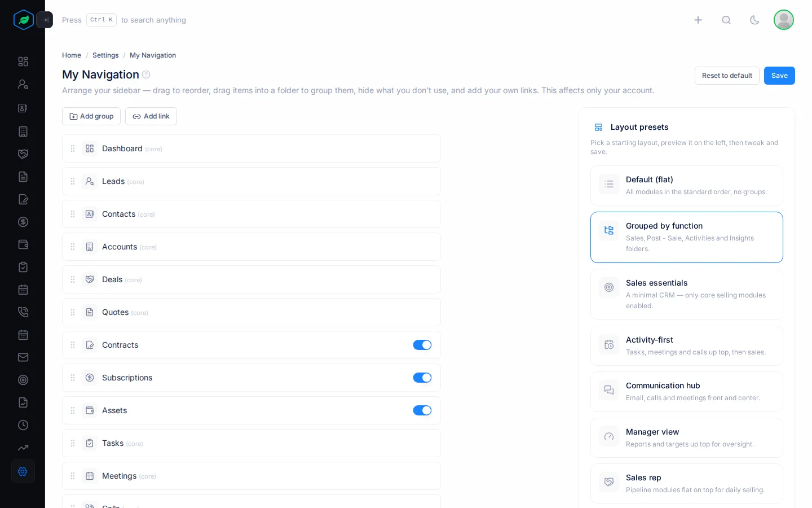
Task: Toggle Contracts visibility switch
Action: coord(422,345)
